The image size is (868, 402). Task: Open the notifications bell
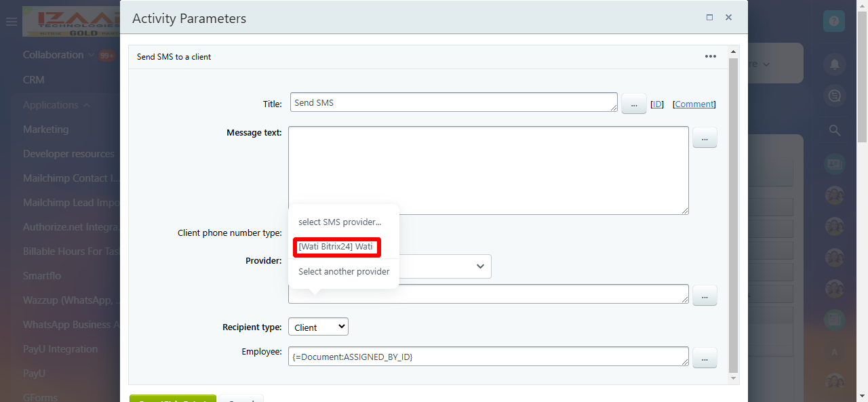click(x=834, y=64)
